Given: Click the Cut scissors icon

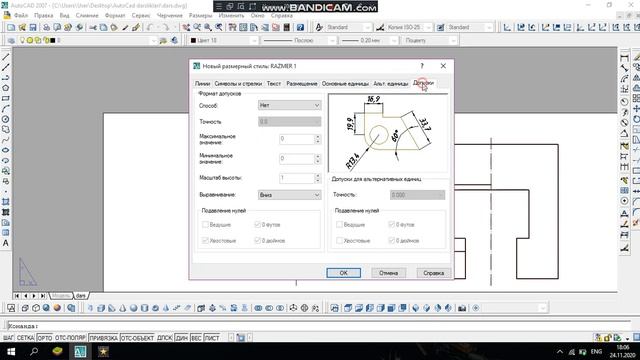Looking at the screenshot, I should point(93,27).
